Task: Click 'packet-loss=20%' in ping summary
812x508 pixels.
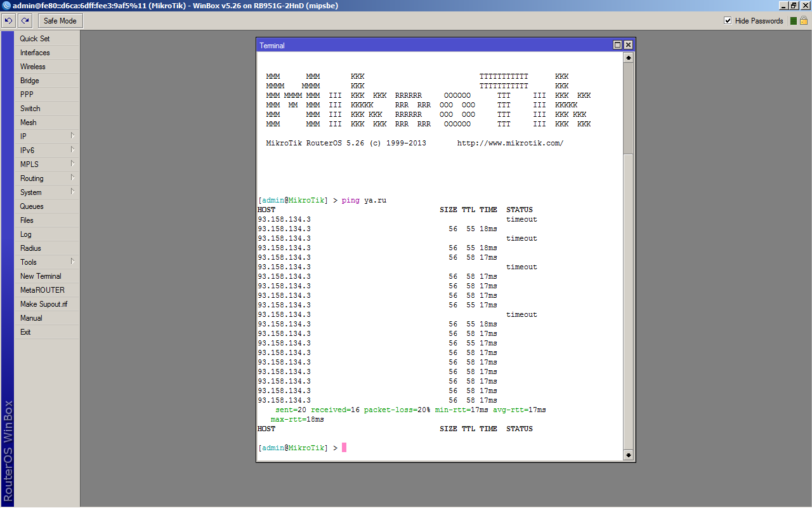Action: [x=397, y=410]
